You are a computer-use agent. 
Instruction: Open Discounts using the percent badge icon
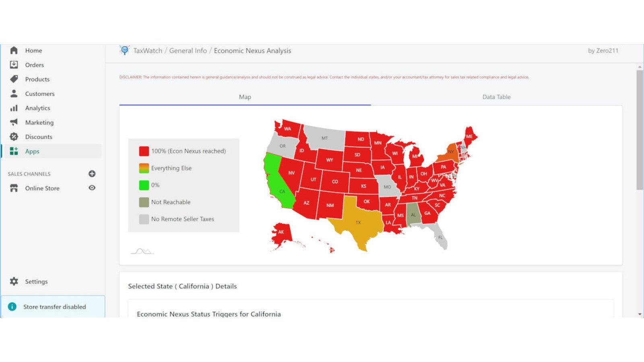click(x=14, y=137)
